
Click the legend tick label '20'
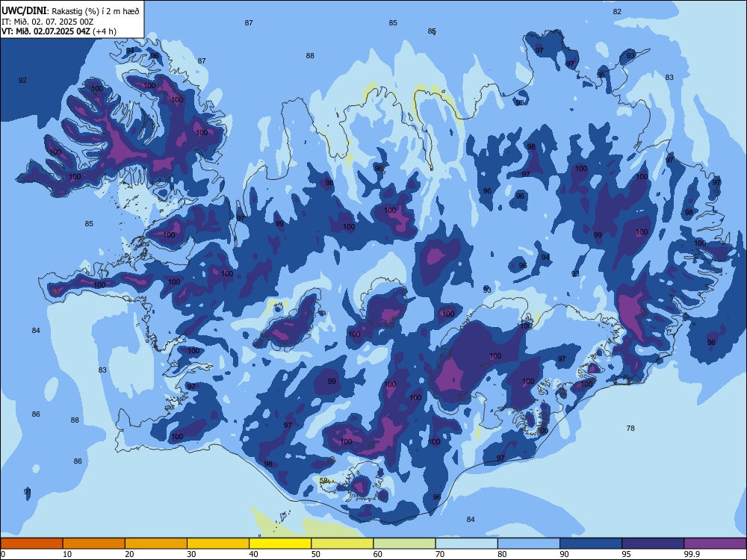pos(129,554)
